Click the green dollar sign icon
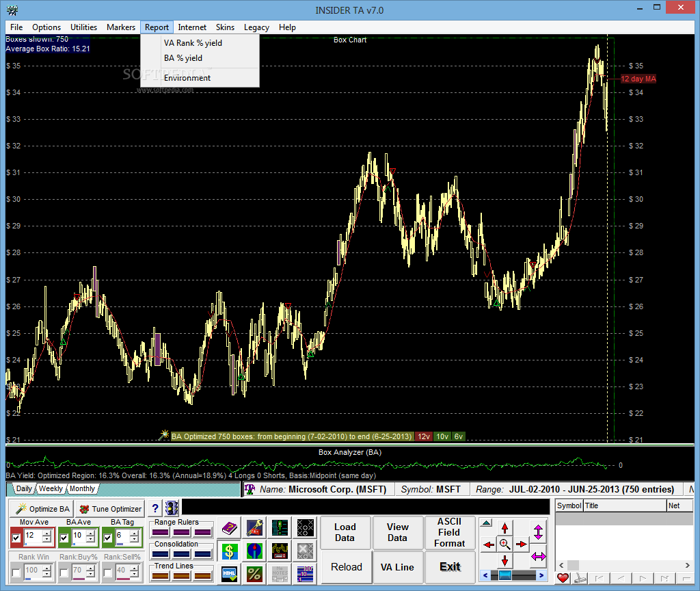The height and width of the screenshot is (591, 700). click(229, 550)
